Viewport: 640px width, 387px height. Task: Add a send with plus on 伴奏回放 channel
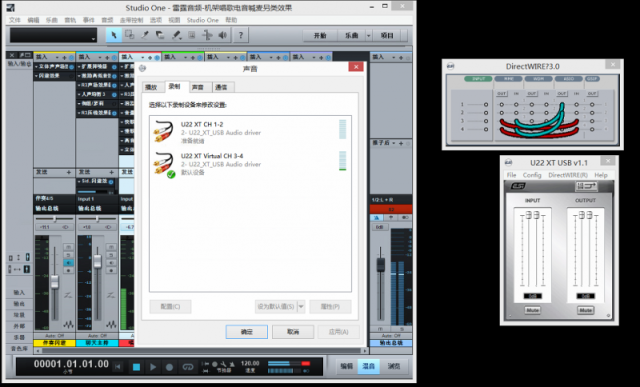[x=69, y=172]
